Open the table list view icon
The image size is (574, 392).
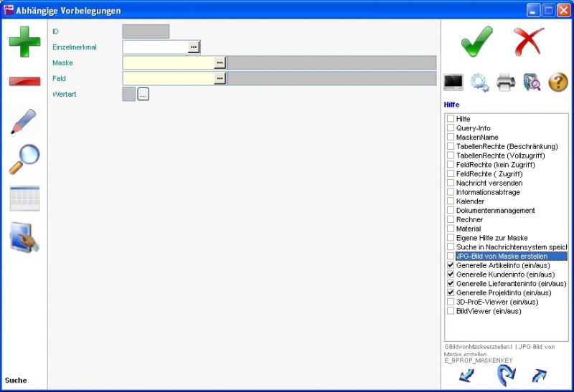pyautogui.click(x=24, y=199)
